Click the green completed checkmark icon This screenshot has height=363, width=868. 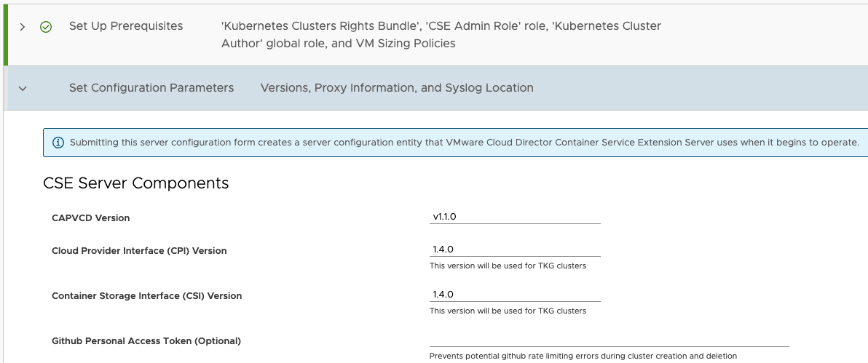point(46,27)
